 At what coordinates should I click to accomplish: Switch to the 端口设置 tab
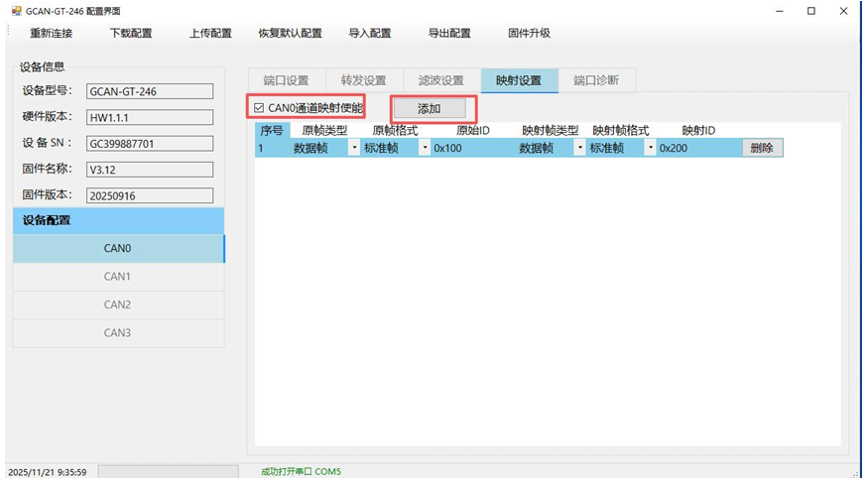click(287, 80)
